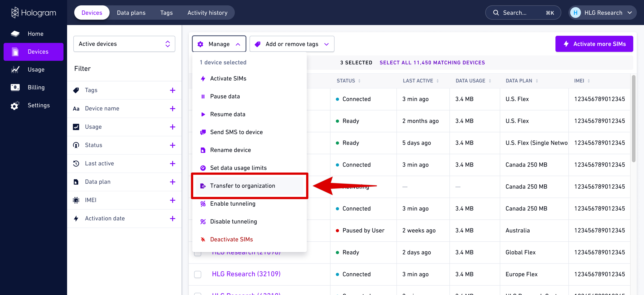Add a Usage filter with plus
Viewport: 644px width, 295px height.
pyautogui.click(x=173, y=127)
